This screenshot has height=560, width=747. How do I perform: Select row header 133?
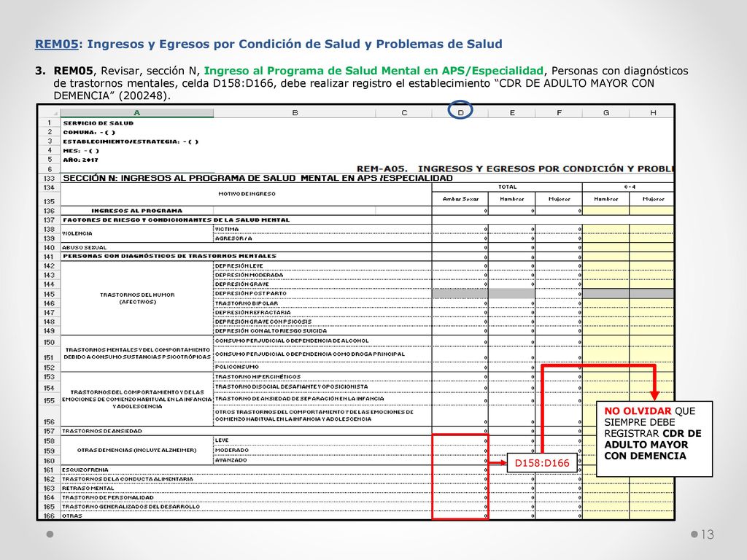click(50, 178)
